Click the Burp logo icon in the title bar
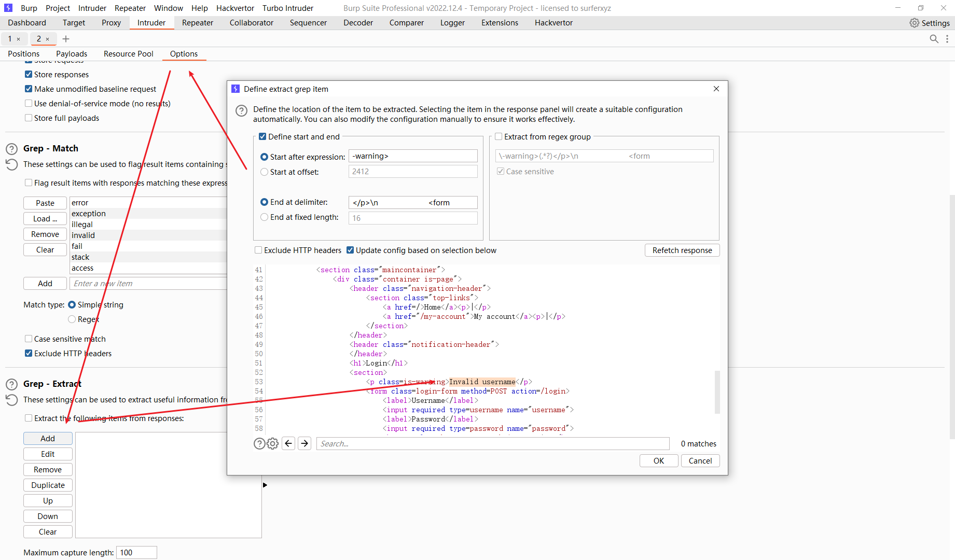Screen dimensions: 955x560 pos(8,8)
